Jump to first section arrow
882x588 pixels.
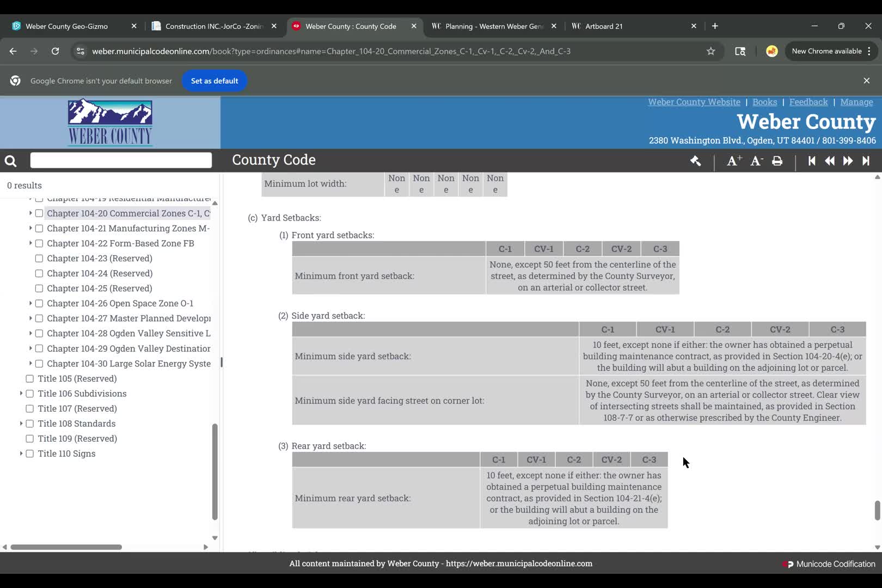pos(812,161)
